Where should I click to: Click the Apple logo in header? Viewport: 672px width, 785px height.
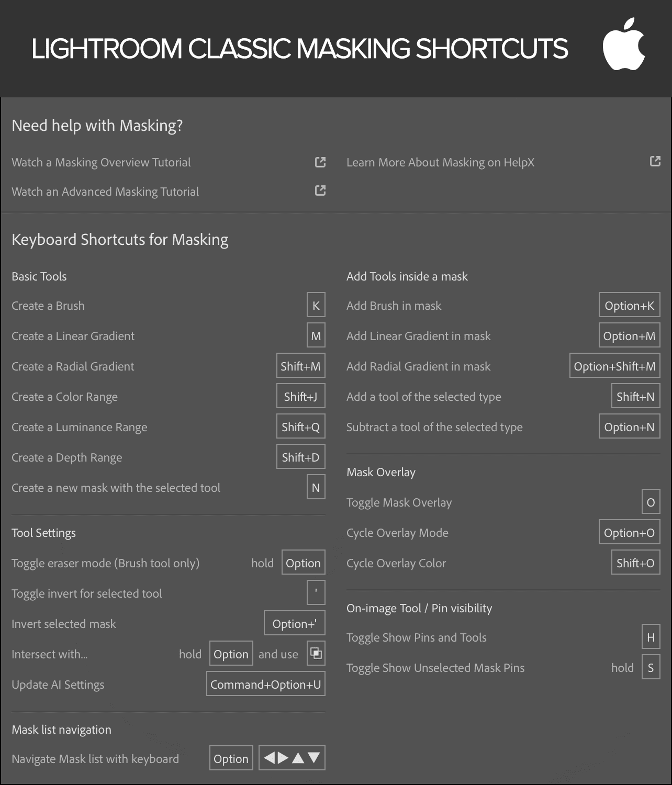coord(624,44)
